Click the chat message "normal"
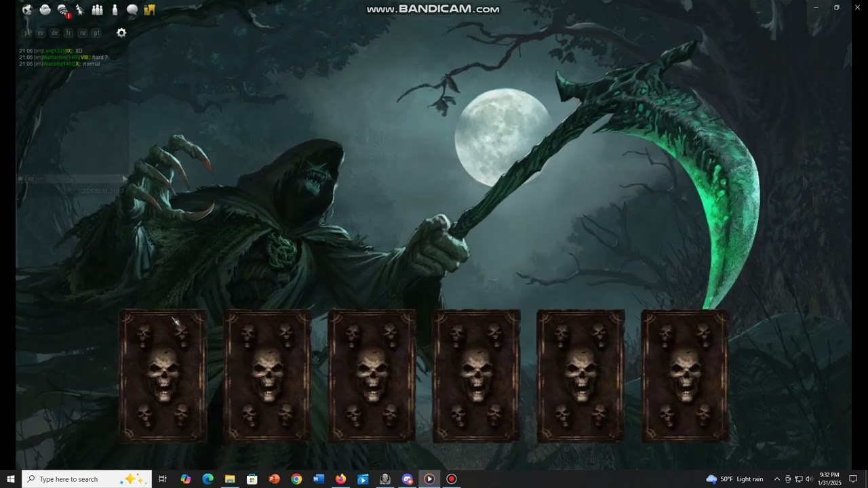The height and width of the screenshot is (488, 868). (x=92, y=64)
